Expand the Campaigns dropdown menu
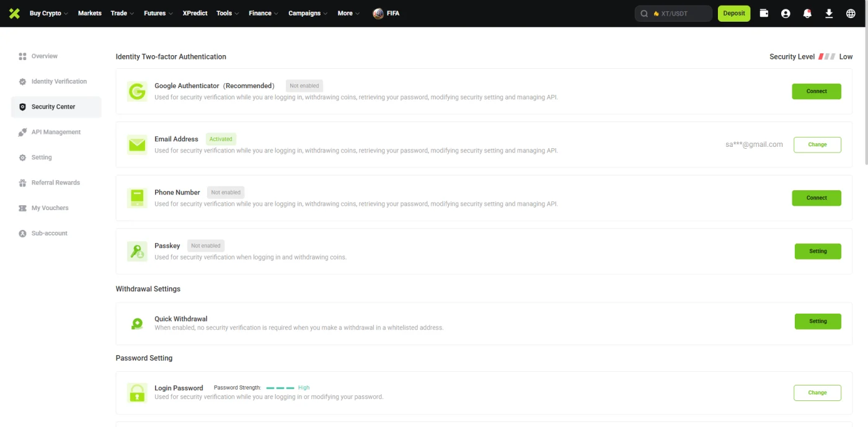 (308, 13)
